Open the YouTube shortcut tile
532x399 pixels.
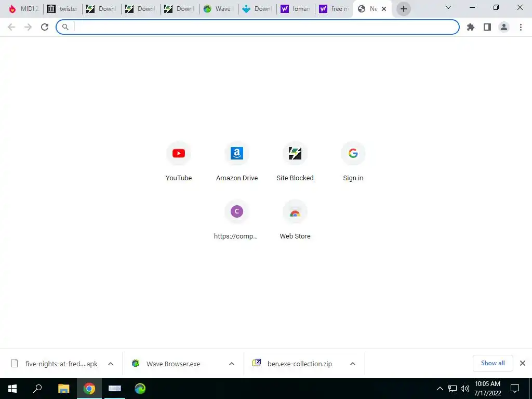point(179,162)
